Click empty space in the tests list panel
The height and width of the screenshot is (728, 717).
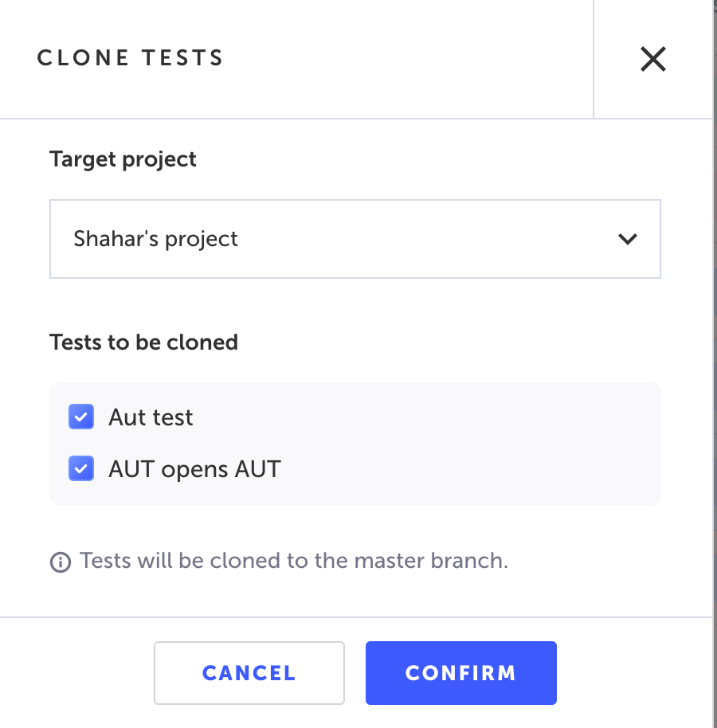478,443
